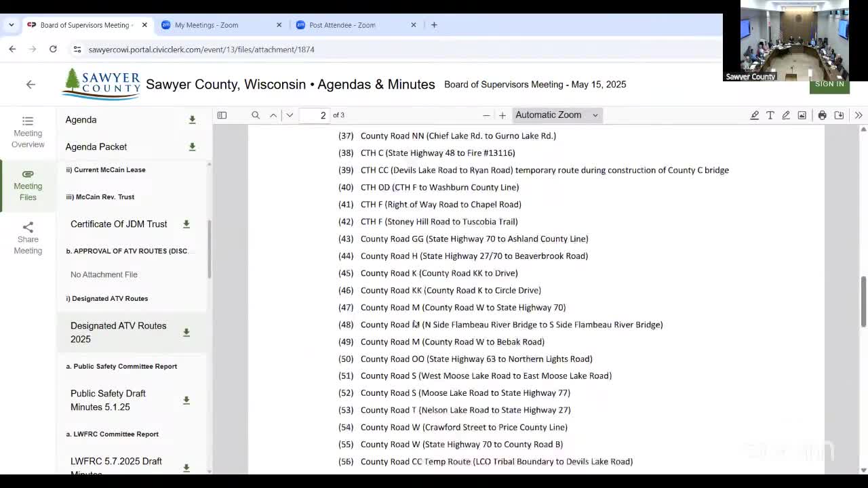Download the Agenda Packet file
Viewport: 868px width, 488px height.
pos(192,147)
